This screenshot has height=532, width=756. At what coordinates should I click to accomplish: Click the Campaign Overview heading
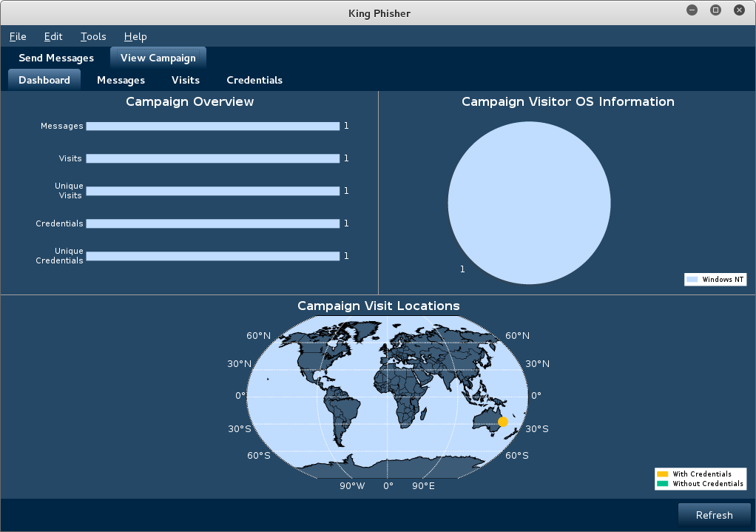(190, 102)
